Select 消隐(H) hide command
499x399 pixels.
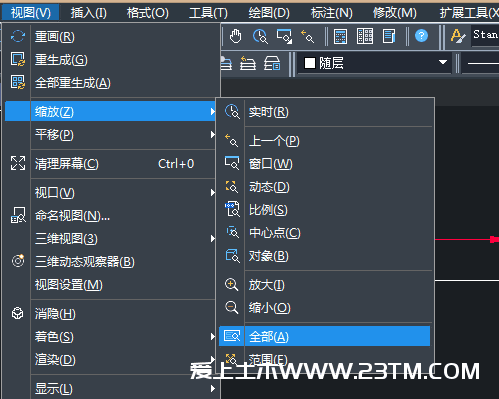[55, 314]
